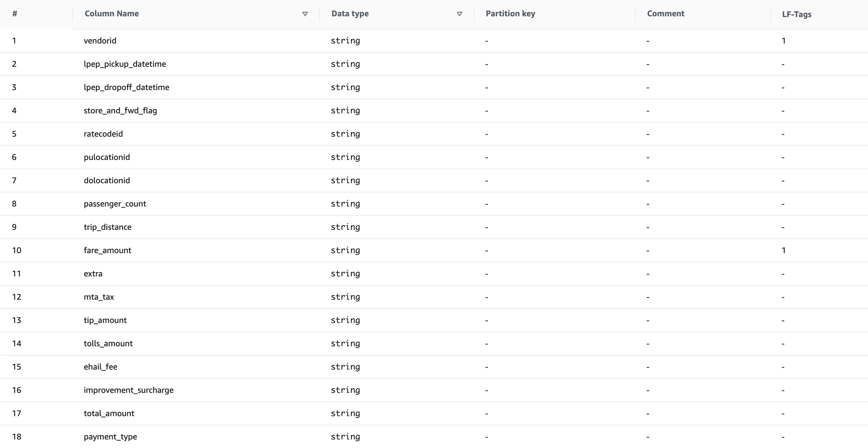The width and height of the screenshot is (868, 448).
Task: Open LF-Tags count for fare_amount row
Action: (x=784, y=250)
